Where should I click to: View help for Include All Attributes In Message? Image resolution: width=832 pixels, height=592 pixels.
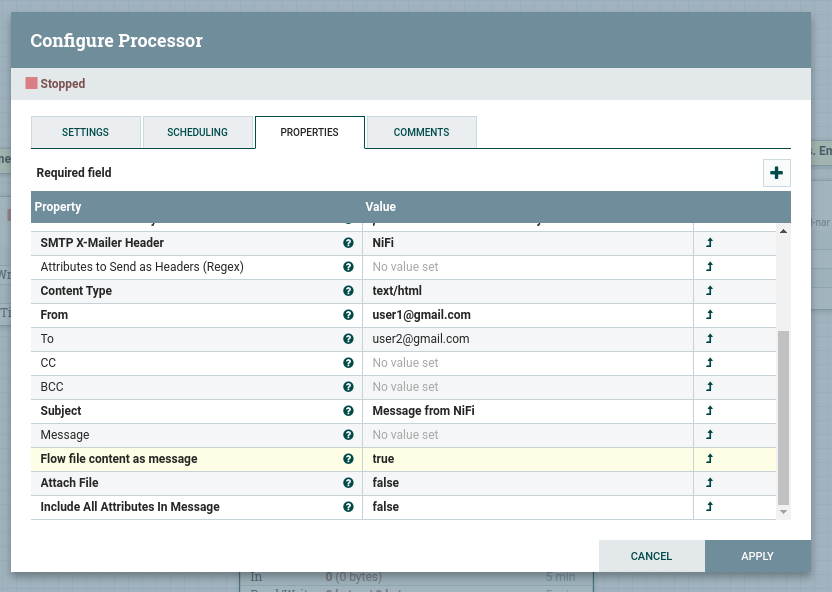(348, 507)
